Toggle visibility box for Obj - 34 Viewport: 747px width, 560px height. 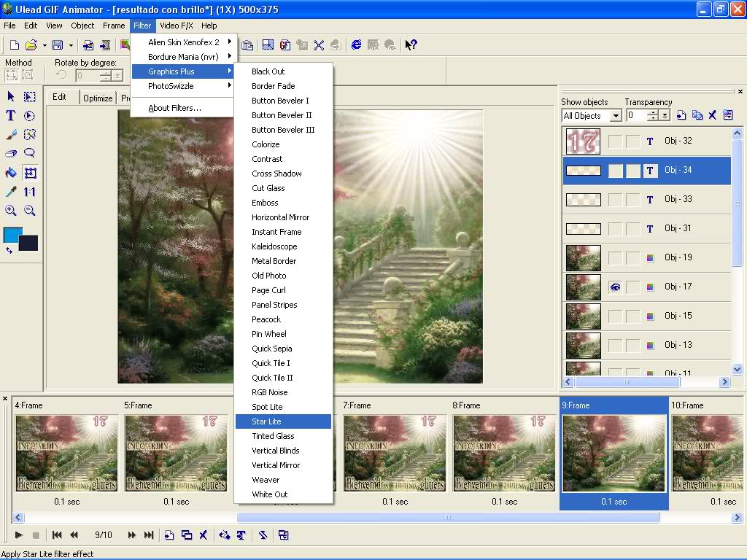click(616, 171)
